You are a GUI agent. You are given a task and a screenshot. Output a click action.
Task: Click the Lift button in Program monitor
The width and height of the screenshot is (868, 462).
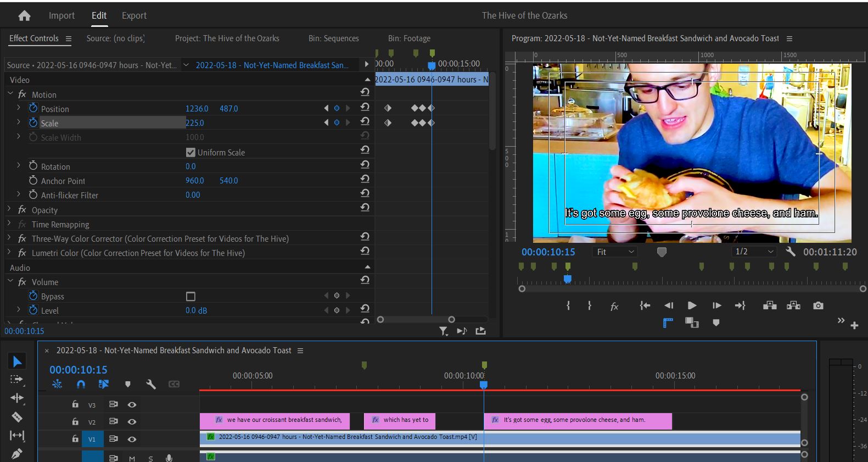770,305
